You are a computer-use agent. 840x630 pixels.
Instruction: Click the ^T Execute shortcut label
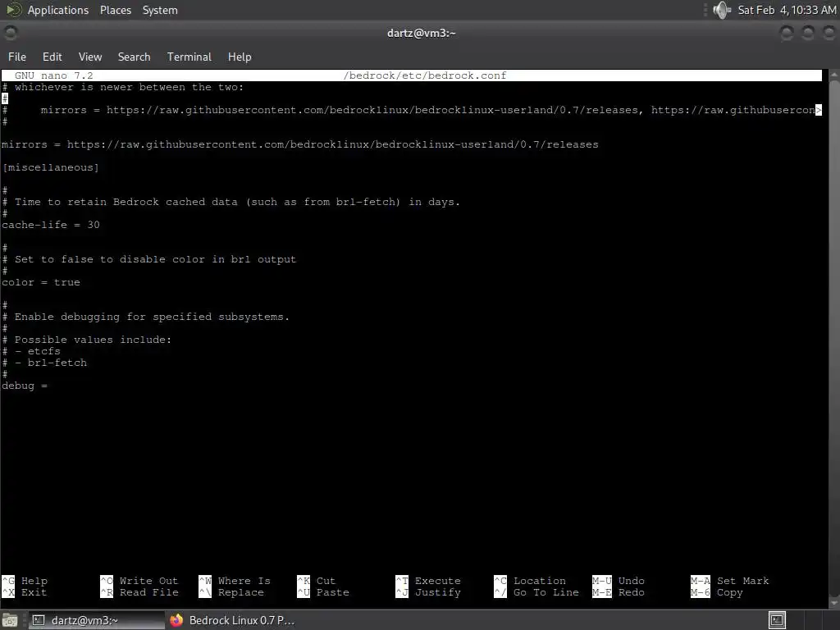[428, 581]
